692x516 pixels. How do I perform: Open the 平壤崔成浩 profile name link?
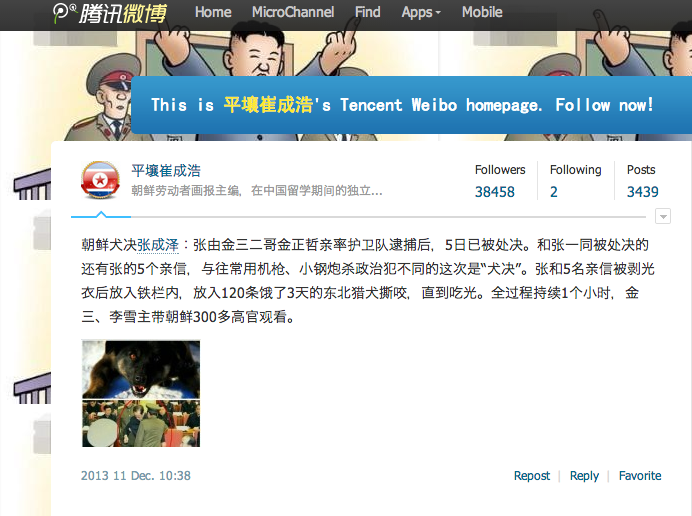[x=166, y=171]
